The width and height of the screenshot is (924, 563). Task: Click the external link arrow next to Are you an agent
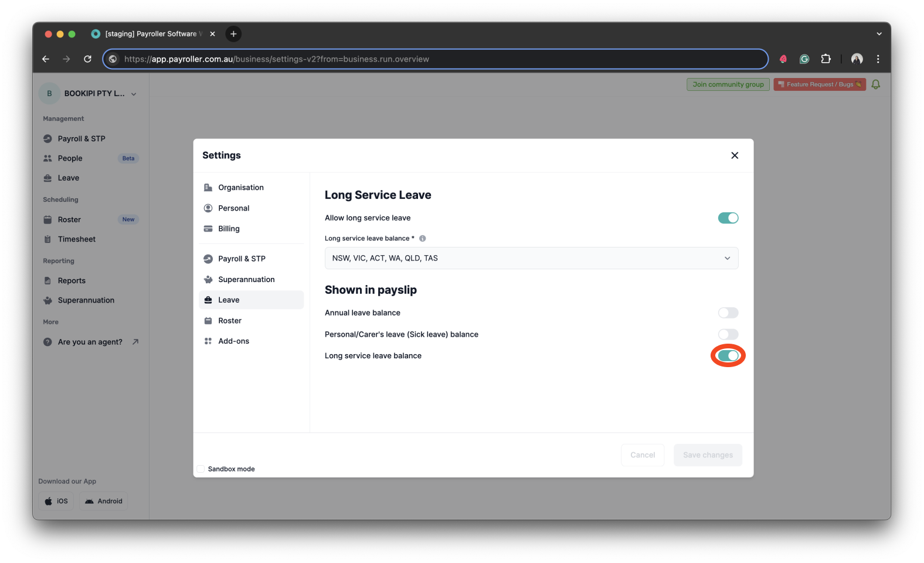135,342
